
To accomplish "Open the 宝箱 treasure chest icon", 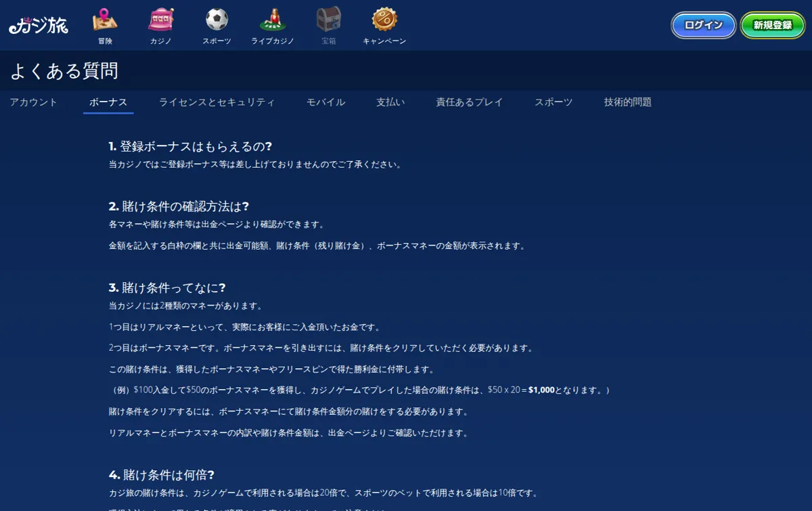I will [x=328, y=19].
